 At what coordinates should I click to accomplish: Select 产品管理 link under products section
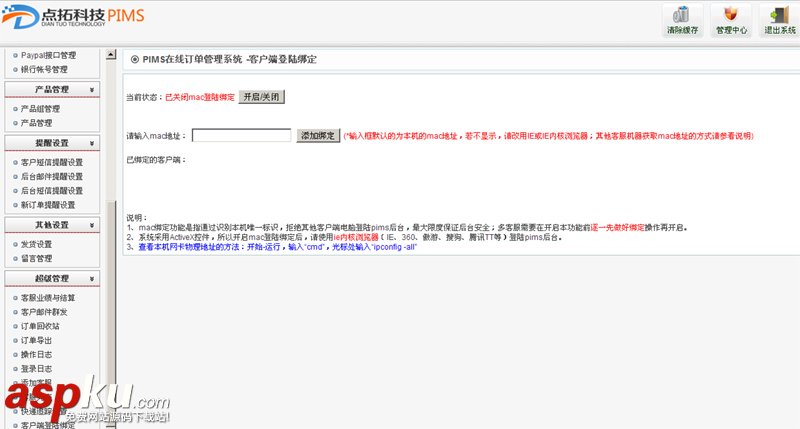point(36,123)
